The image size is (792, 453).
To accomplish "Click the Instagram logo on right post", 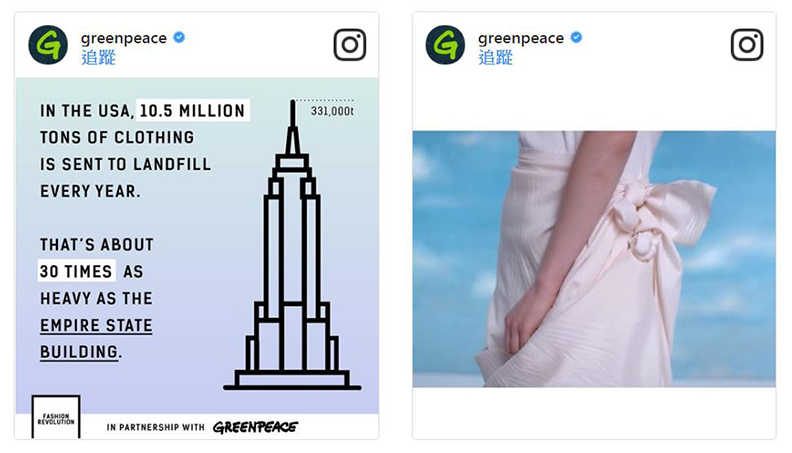I will click(x=747, y=44).
